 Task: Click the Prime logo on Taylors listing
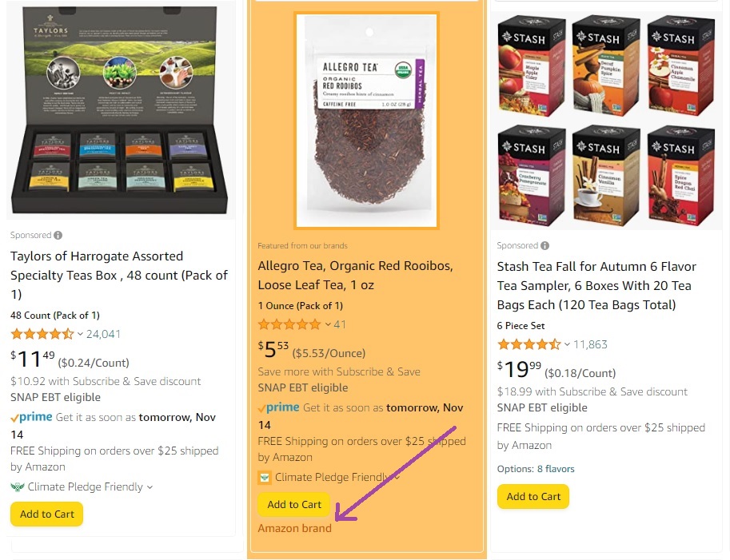31,417
